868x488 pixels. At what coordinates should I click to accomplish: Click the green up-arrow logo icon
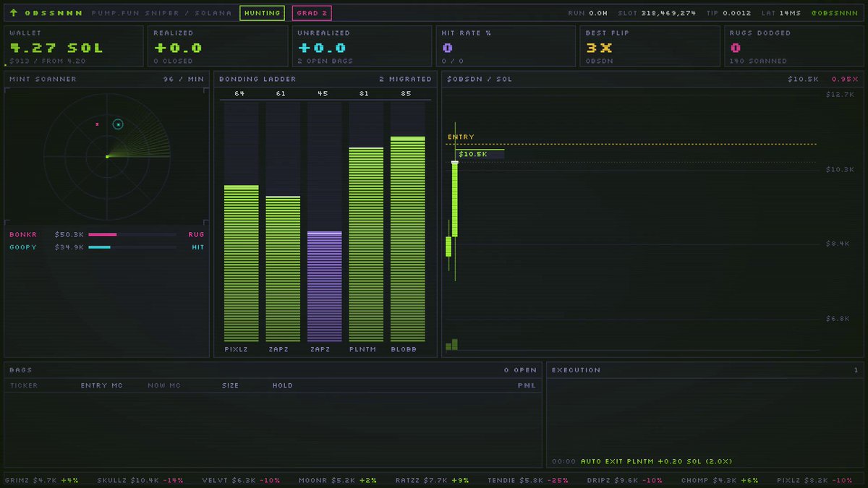click(x=14, y=13)
